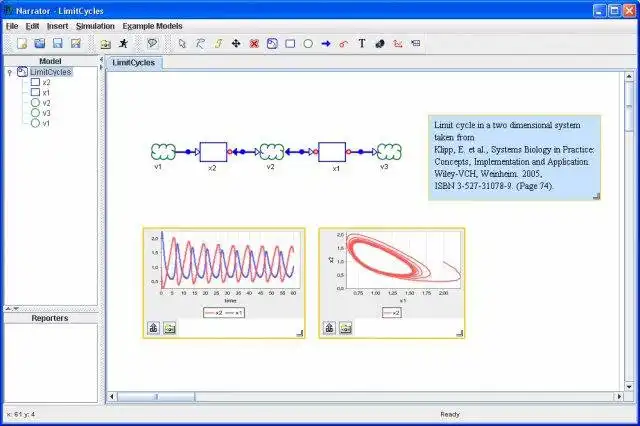
Task: Collapse the LimitCycles tree node
Action: tap(10, 72)
